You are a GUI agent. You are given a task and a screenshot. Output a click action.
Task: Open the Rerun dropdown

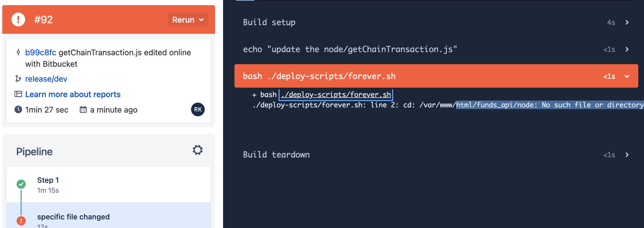pyautogui.click(x=188, y=20)
